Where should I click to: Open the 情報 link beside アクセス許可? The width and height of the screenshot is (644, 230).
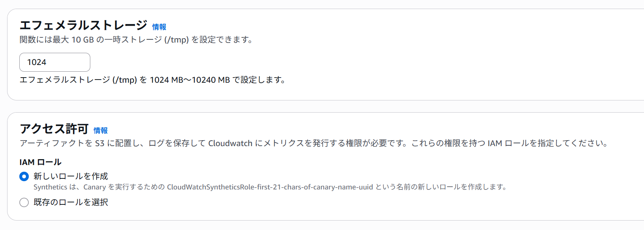coord(101,130)
